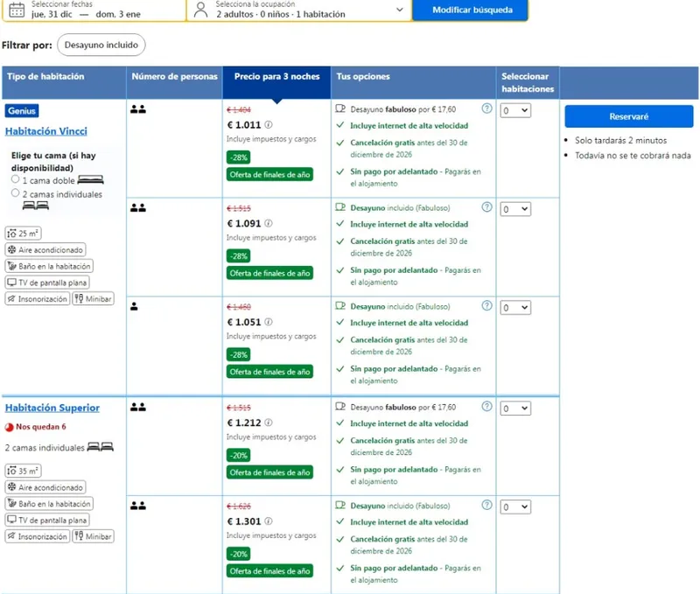700x594 pixels.
Task: Click the double bed icon beside 1 cama doble
Action: coord(91,180)
